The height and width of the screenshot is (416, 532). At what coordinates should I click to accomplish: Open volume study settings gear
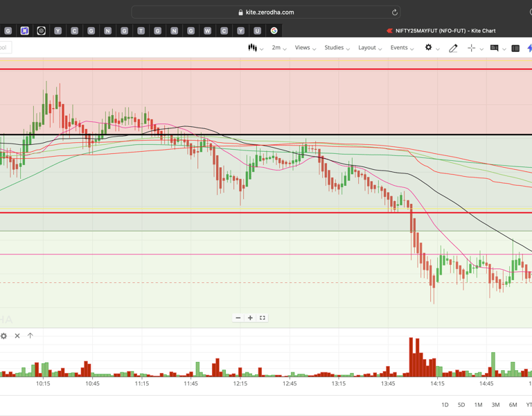(x=3, y=336)
